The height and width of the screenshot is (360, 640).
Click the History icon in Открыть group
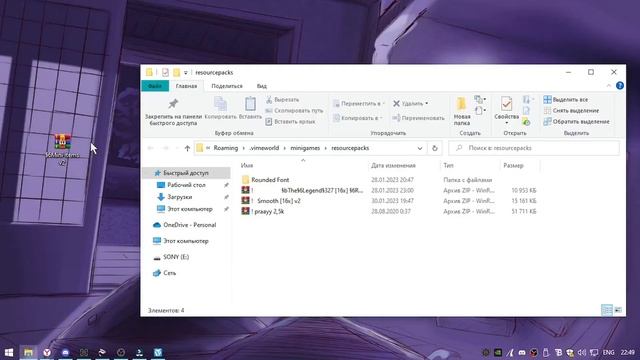click(x=526, y=121)
